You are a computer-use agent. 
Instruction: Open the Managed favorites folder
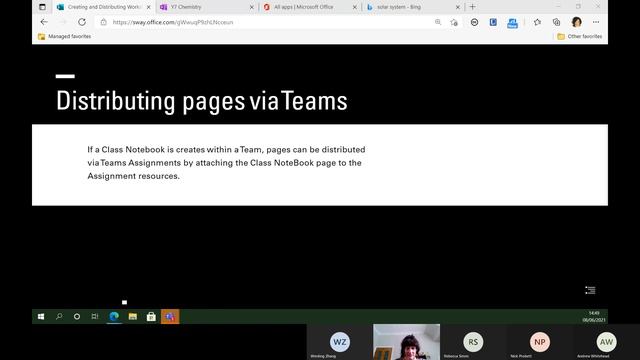pyautogui.click(x=64, y=36)
